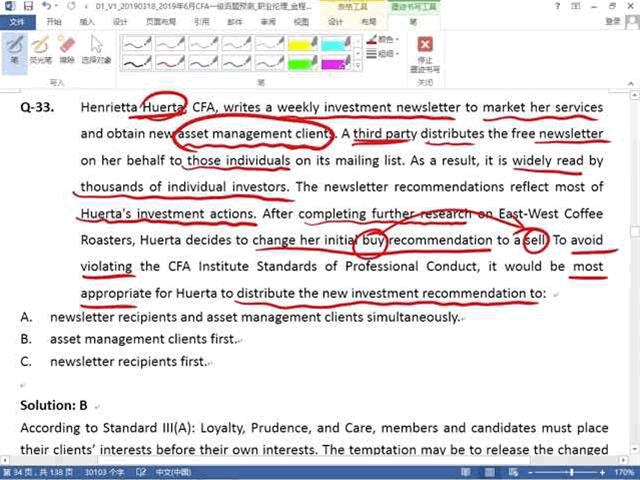Open the pen Thickness (粗细) dropdown
This screenshot has width=640, height=480.
tap(382, 53)
